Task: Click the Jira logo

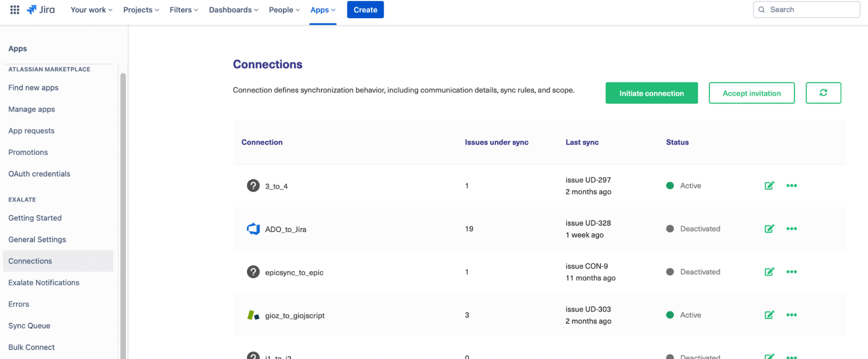Action: click(x=41, y=10)
